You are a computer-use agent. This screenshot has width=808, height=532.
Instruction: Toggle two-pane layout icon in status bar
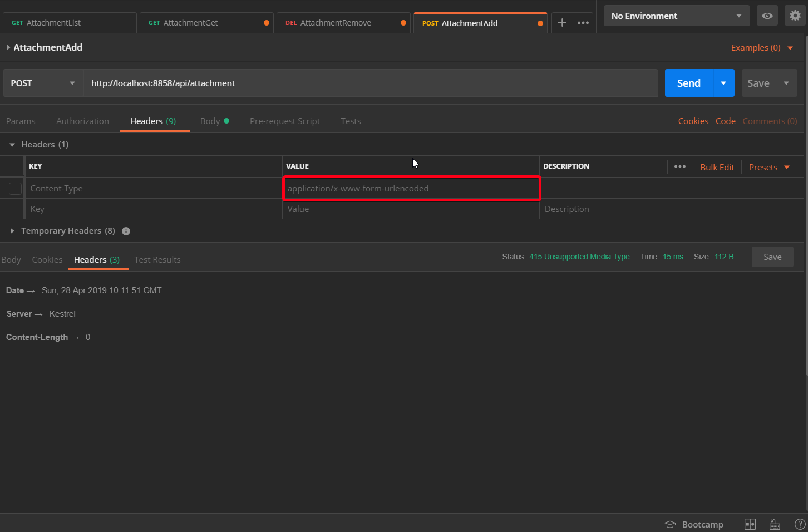click(x=750, y=524)
